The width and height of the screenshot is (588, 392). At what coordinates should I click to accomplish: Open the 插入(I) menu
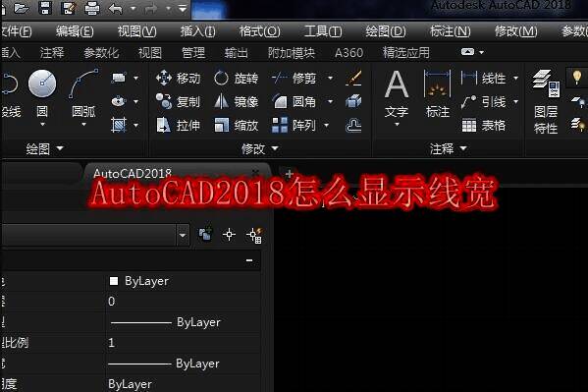pyautogui.click(x=197, y=31)
